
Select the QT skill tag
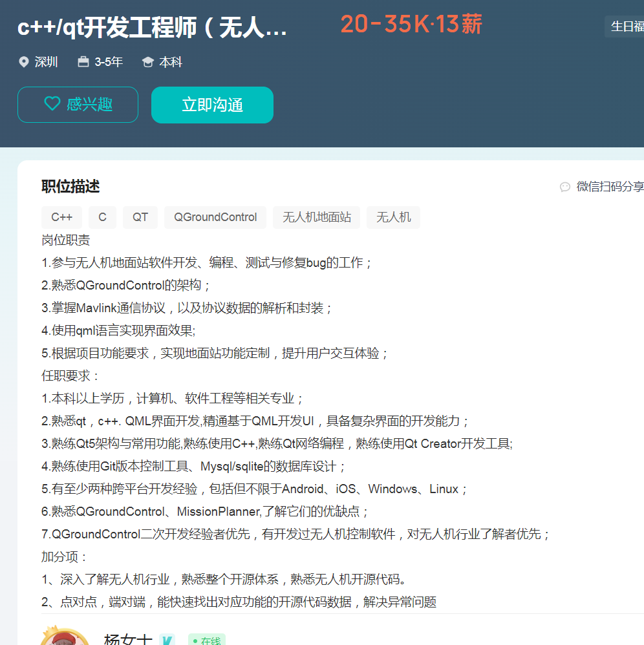(x=140, y=217)
